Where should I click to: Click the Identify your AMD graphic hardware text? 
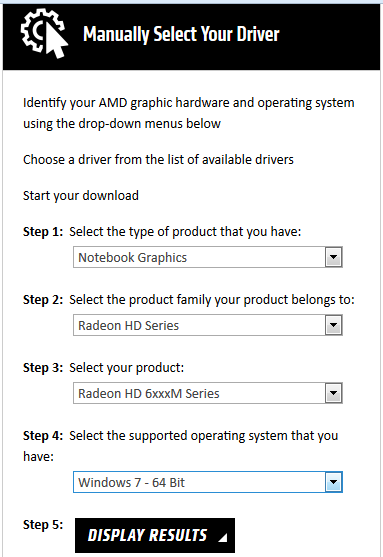coord(189,113)
